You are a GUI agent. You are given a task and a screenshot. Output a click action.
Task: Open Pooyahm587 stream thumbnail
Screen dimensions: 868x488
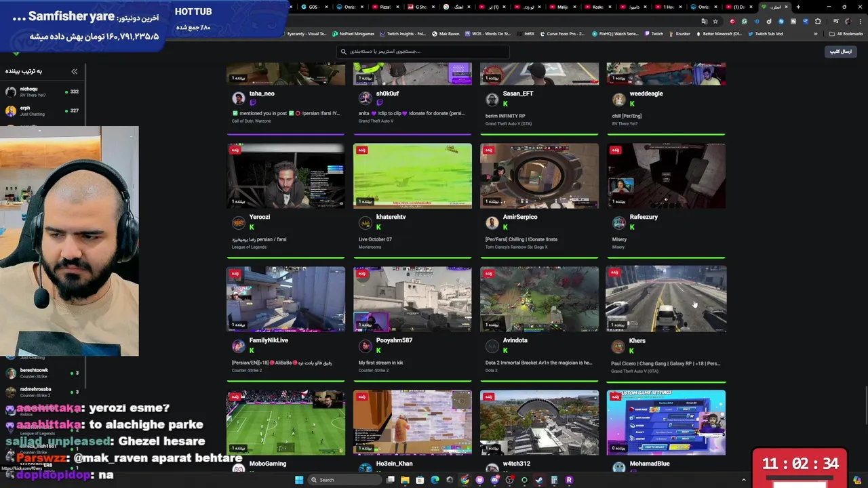[412, 299]
